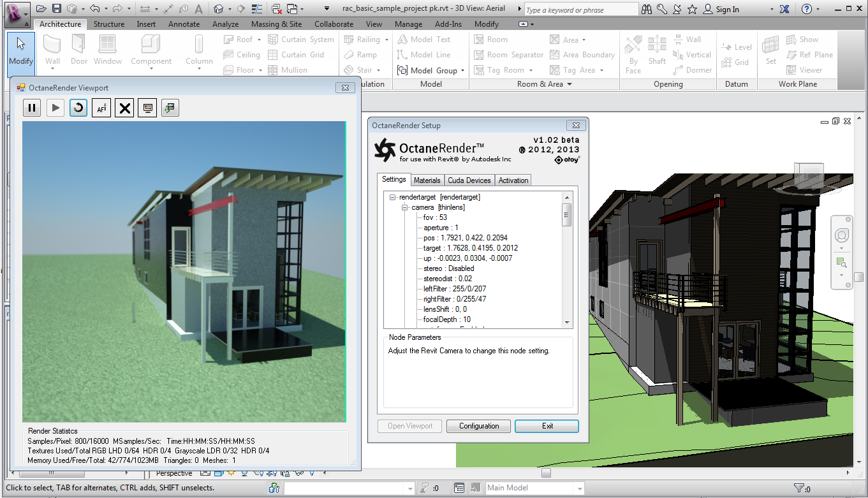The width and height of the screenshot is (868, 498).
Task: Pause rendering in the OctaneRender Viewport
Action: click(32, 108)
